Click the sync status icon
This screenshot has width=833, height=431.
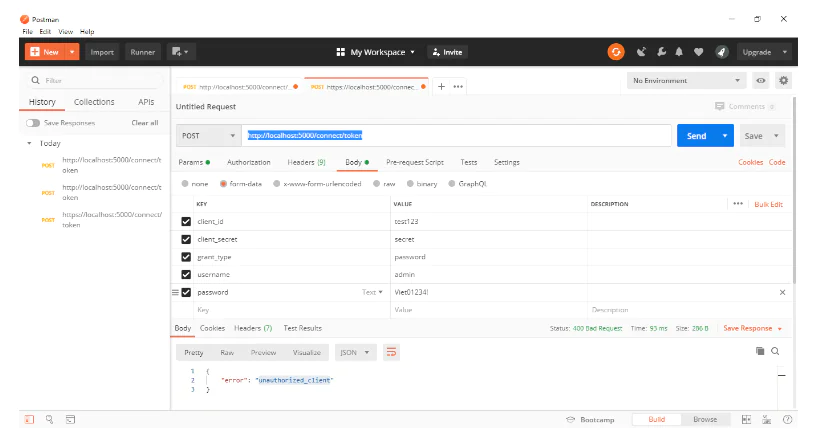point(616,52)
